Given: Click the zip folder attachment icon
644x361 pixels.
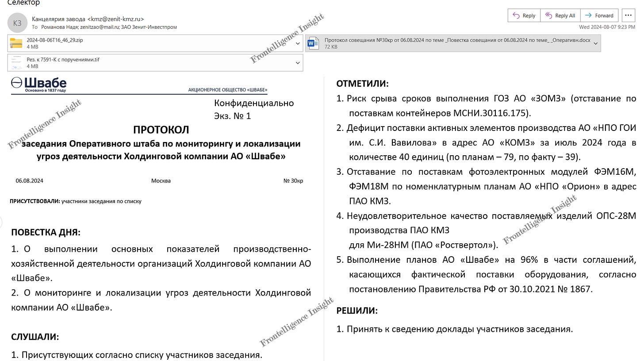Looking at the screenshot, I should [16, 43].
